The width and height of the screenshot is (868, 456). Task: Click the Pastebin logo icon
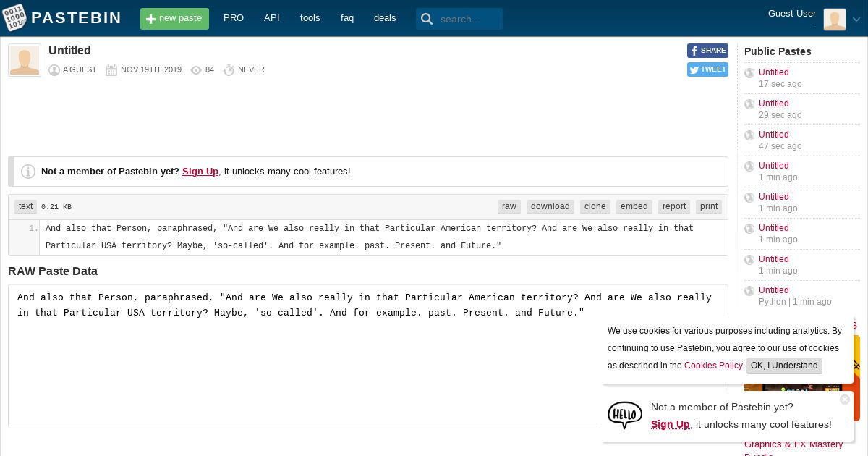(x=14, y=18)
